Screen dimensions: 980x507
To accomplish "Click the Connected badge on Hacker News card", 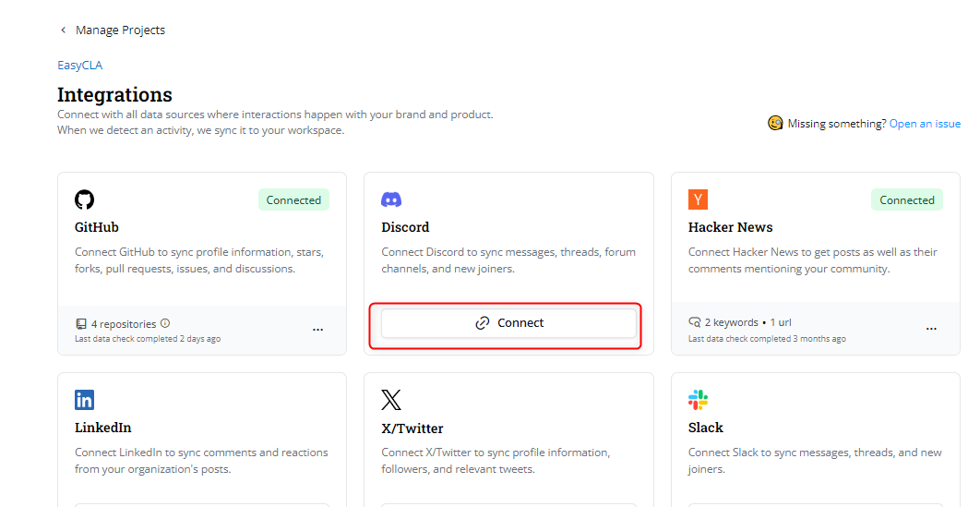I will tap(906, 200).
